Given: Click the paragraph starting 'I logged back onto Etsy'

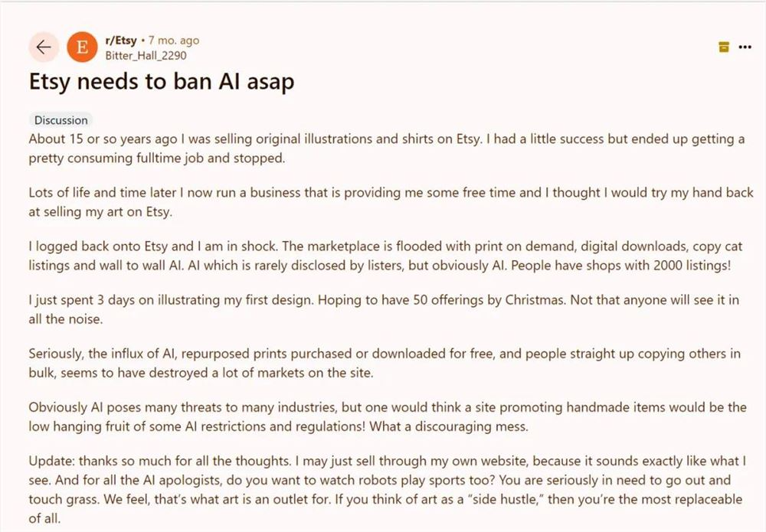Looking at the screenshot, I should (x=383, y=256).
